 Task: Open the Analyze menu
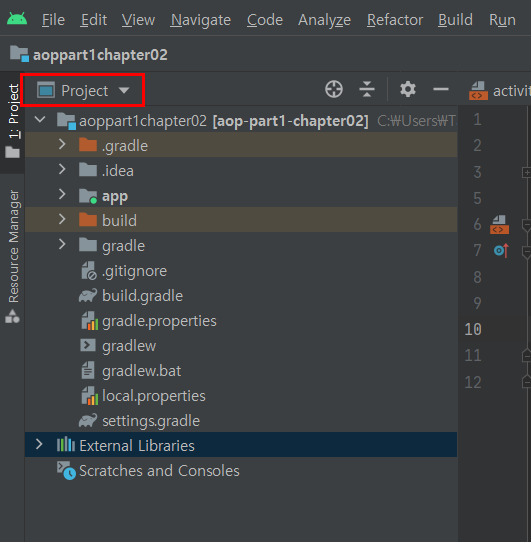pos(324,20)
